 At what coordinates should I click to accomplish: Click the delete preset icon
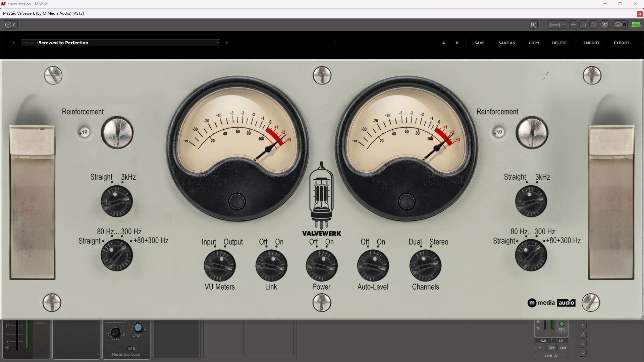(593, 24)
